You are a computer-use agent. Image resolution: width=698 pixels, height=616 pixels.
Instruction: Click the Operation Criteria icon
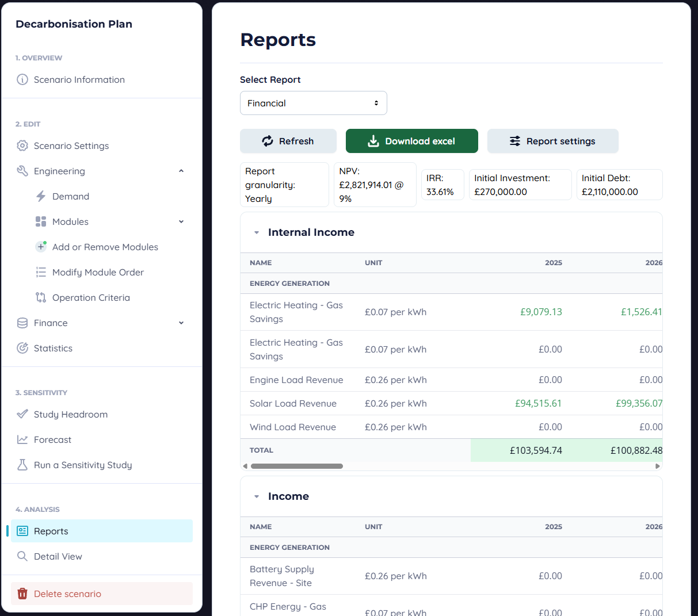tap(41, 298)
